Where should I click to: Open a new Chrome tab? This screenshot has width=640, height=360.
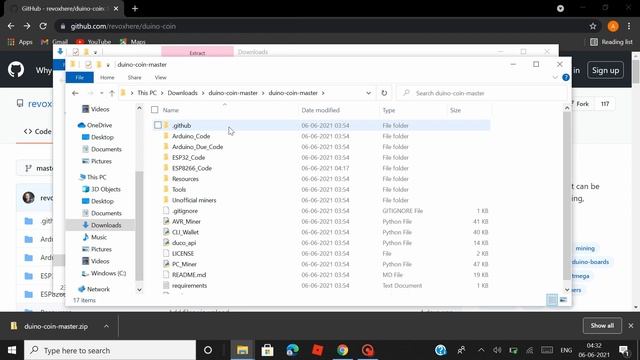(135, 8)
